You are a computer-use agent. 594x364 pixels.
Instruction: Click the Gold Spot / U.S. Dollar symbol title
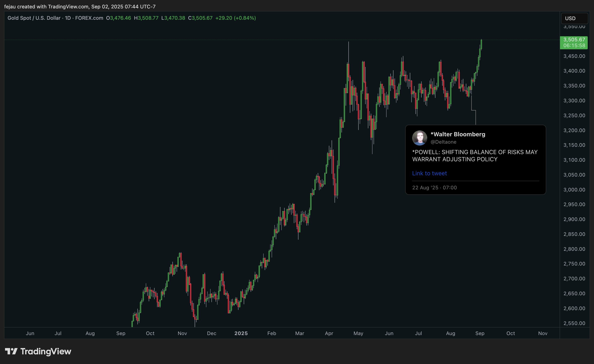point(34,18)
